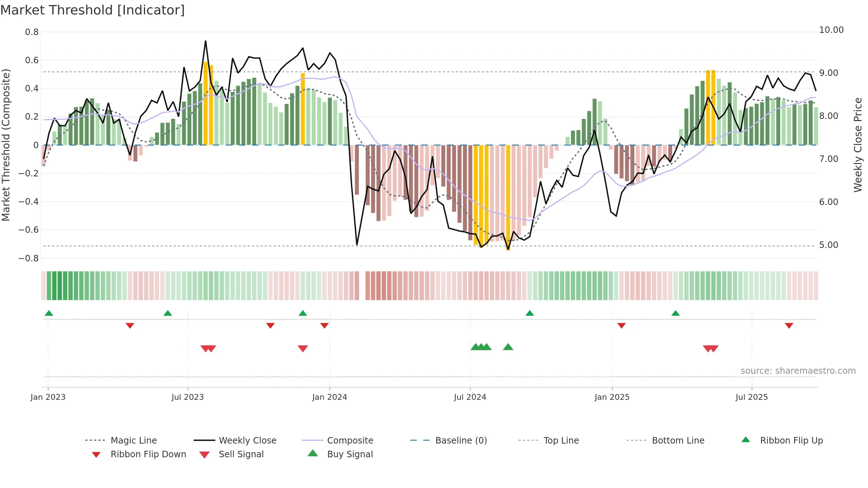The width and height of the screenshot is (868, 488).
Task: Click the 5.00 right axis price label
Action: 829,245
